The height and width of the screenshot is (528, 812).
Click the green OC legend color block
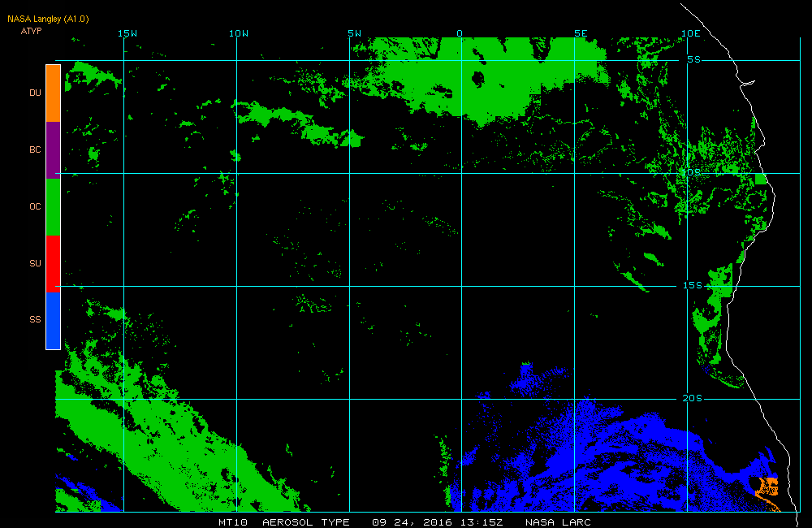point(54,207)
